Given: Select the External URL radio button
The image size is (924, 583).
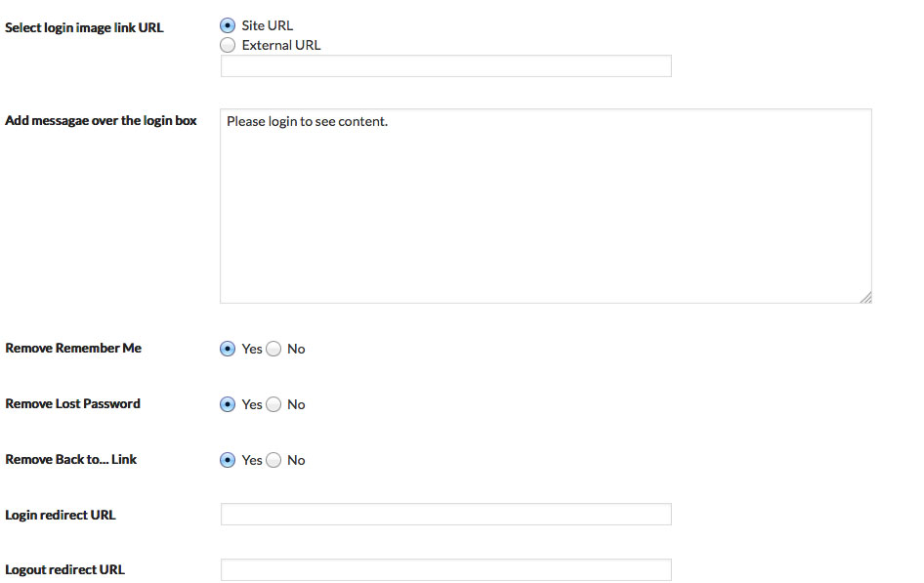Looking at the screenshot, I should pos(228,45).
